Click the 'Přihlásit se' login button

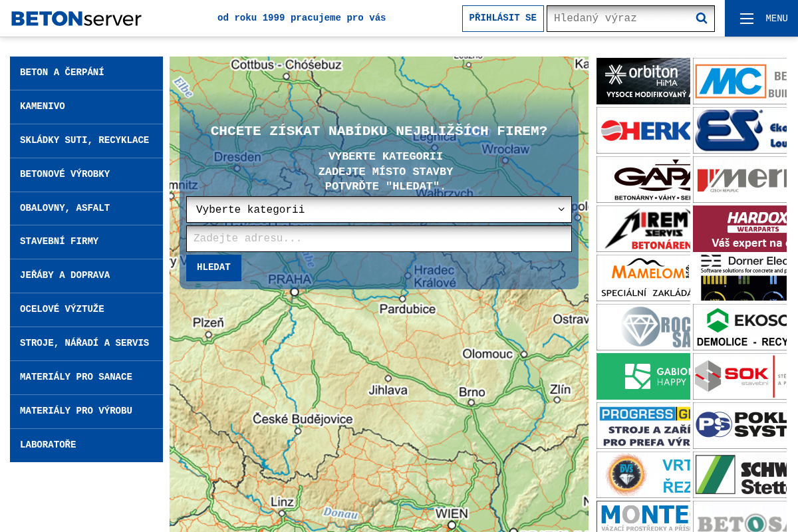(x=503, y=19)
